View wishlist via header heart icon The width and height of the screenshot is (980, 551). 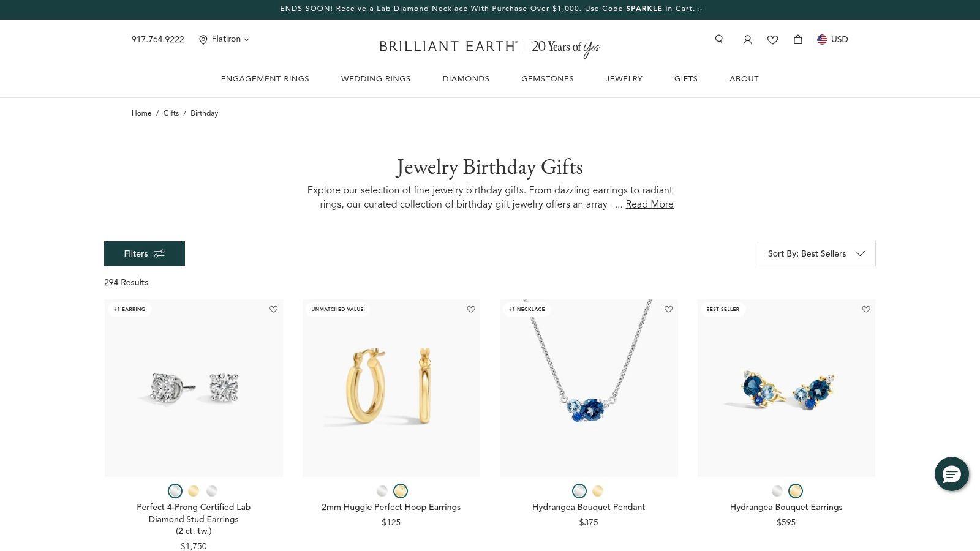coord(773,40)
